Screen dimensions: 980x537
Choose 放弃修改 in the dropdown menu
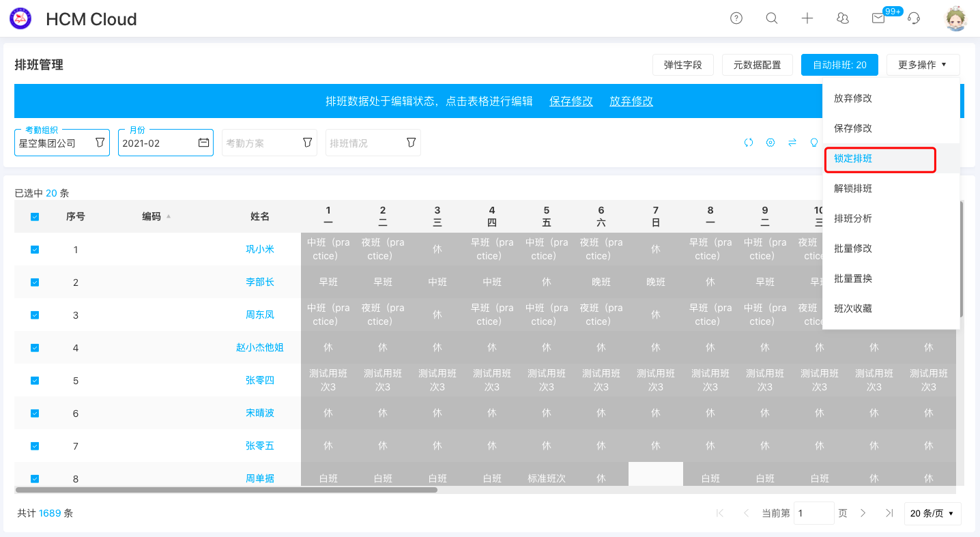(x=891, y=98)
